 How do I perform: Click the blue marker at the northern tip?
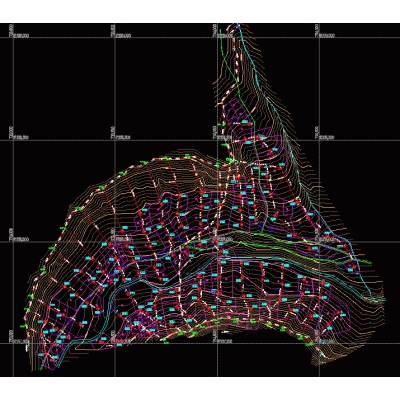[x=237, y=24]
